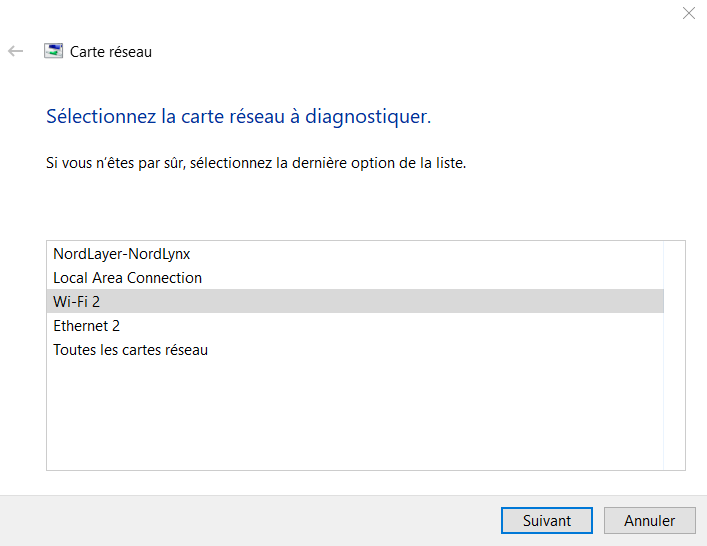Viewport: 707px width, 546px height.
Task: Select Toutes les cartes réseau option
Action: 130,350
